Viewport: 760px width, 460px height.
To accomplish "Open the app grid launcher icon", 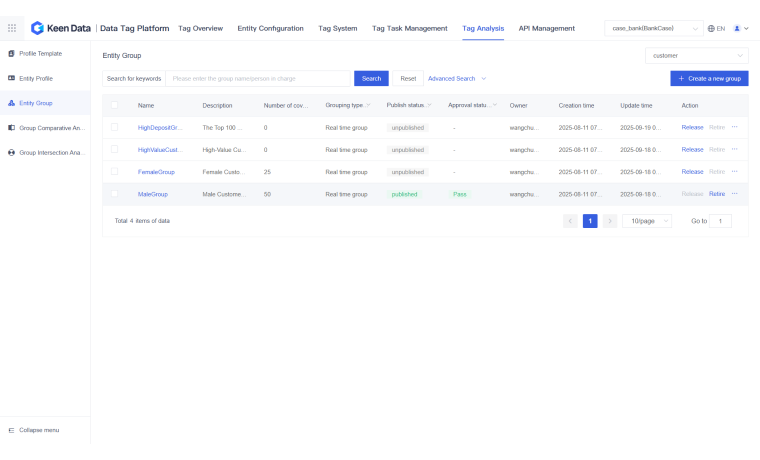I will click(x=12, y=28).
